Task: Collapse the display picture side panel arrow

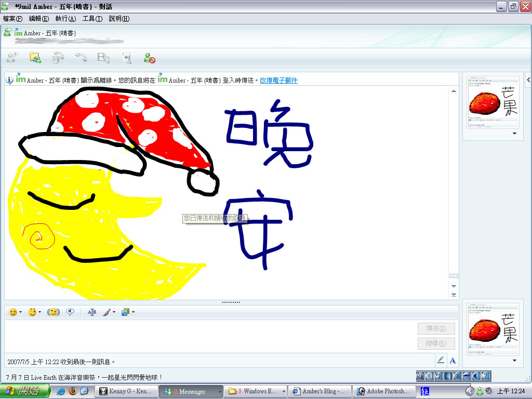Action: 528,80
